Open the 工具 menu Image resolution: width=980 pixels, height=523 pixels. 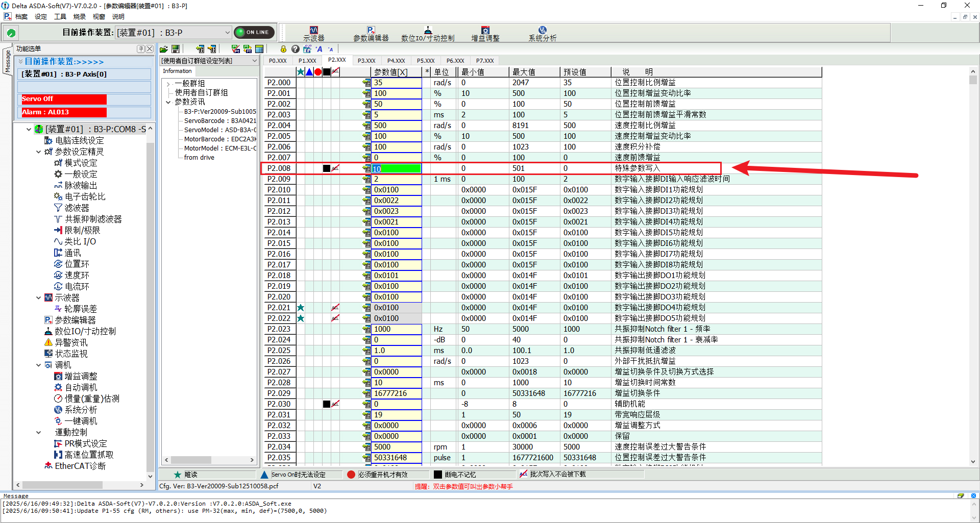[x=60, y=17]
